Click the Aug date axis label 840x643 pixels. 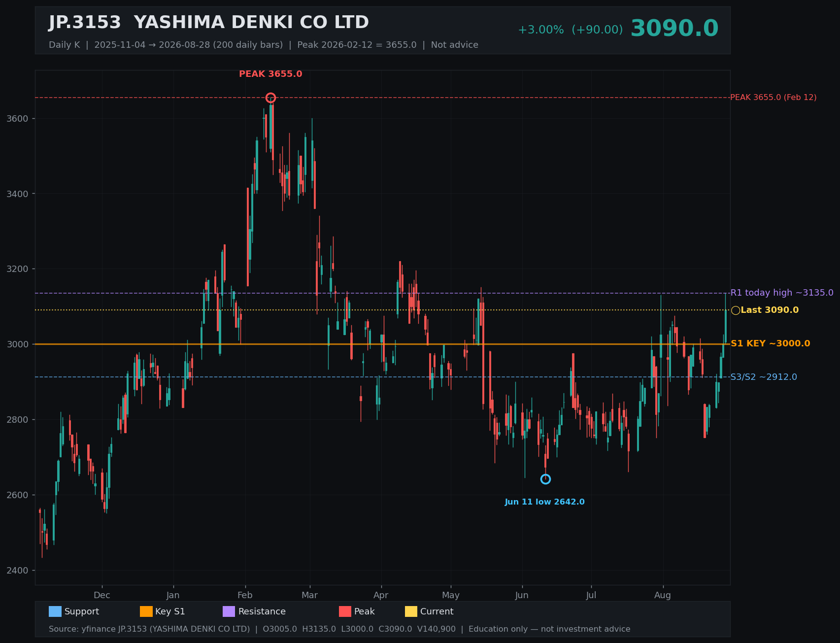(663, 595)
